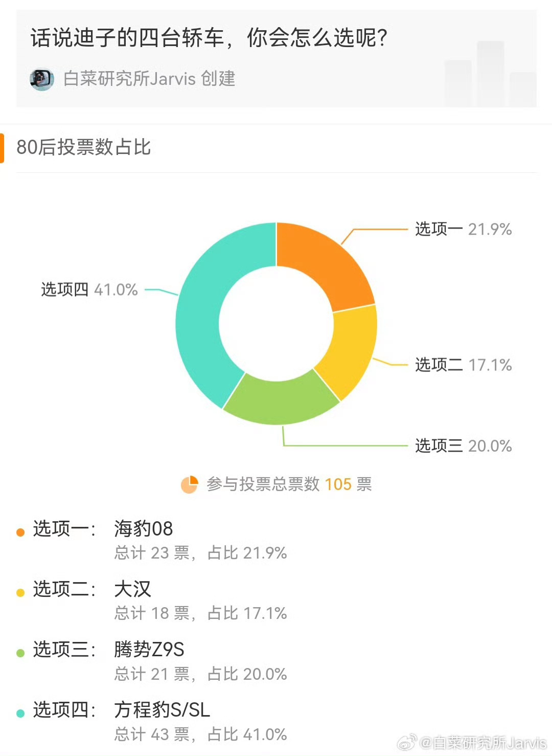This screenshot has width=552, height=756.
Task: Click the 选项四 41.0% chart label
Action: (x=89, y=290)
